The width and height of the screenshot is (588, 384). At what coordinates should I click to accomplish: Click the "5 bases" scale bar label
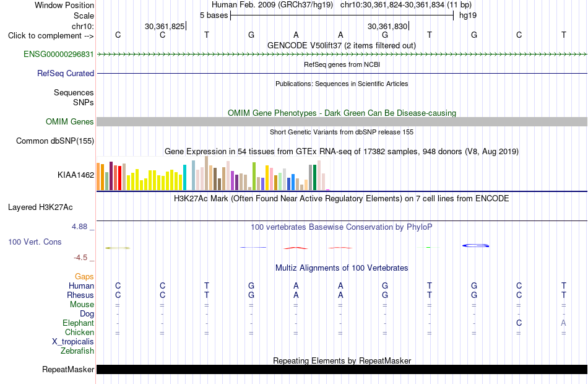click(214, 15)
